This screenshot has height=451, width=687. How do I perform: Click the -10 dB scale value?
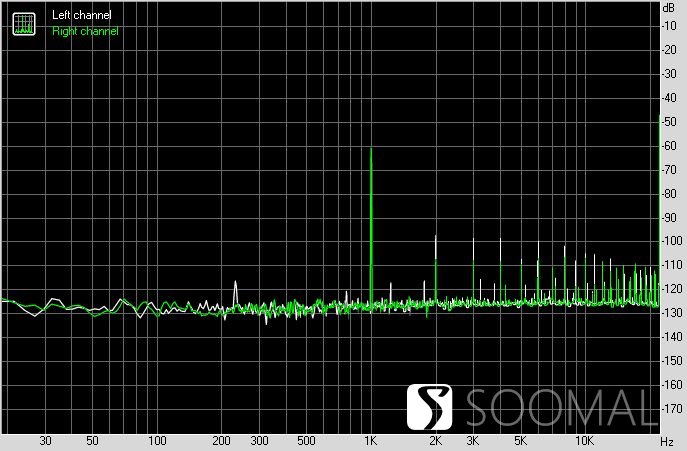pos(669,26)
